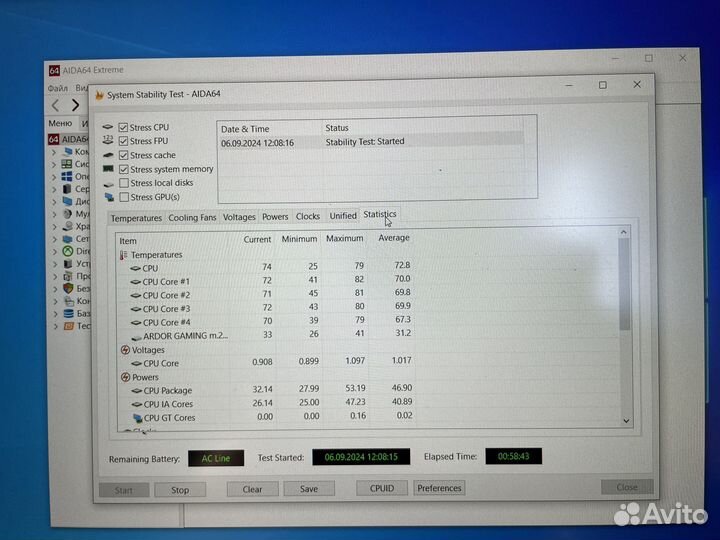Select the AIDA64 root tree item icon

coord(54,139)
